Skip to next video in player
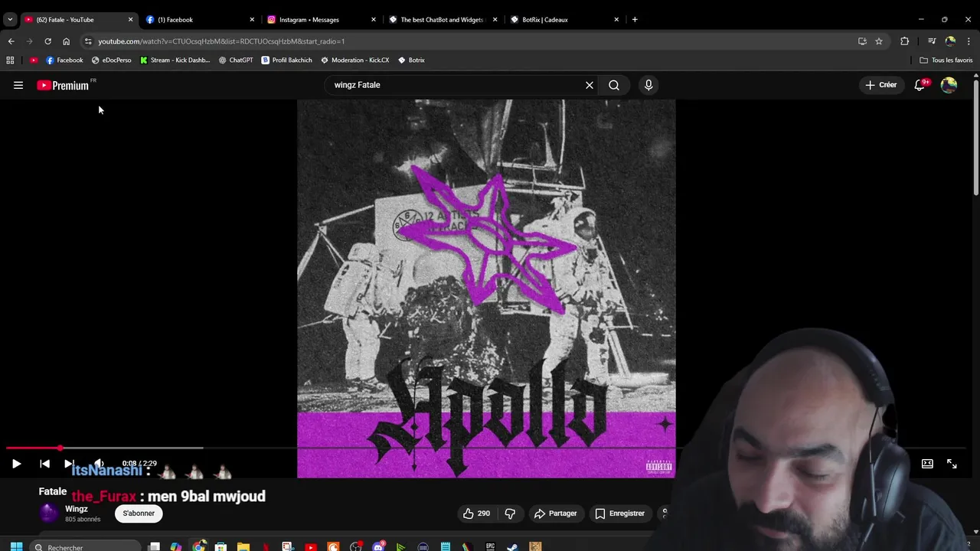The width and height of the screenshot is (980, 551). pos(68,464)
